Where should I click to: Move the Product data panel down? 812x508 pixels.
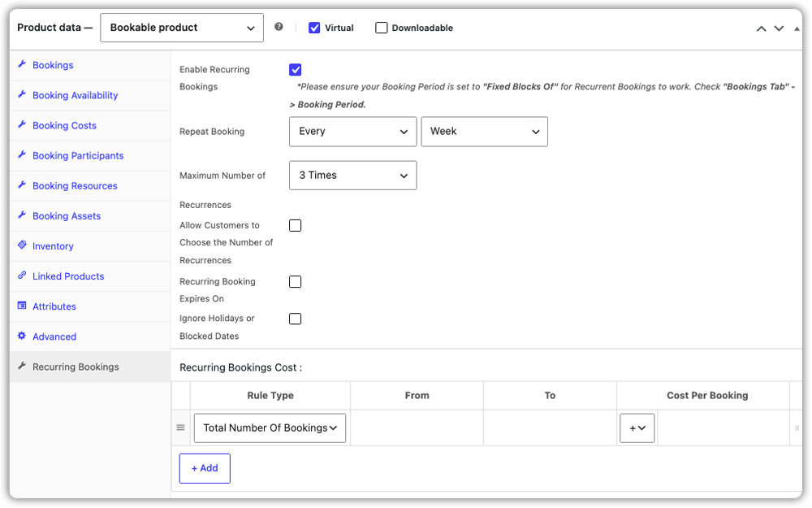[779, 28]
